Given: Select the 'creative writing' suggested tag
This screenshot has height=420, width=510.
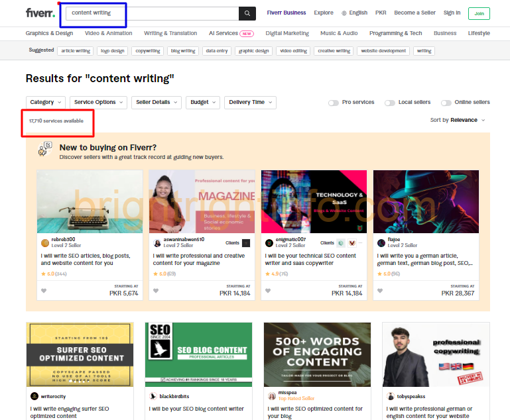Looking at the screenshot, I should [334, 51].
